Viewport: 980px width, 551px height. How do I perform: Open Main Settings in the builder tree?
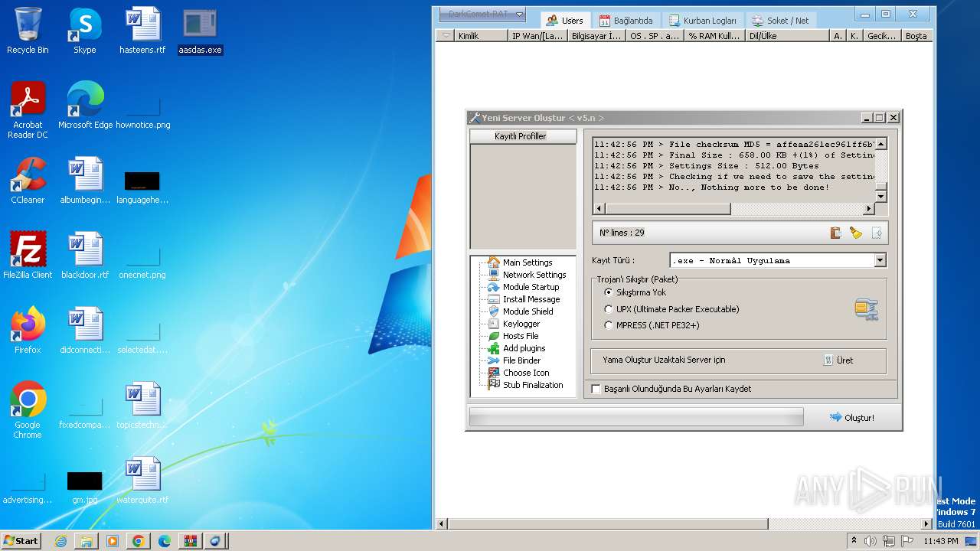pyautogui.click(x=528, y=262)
